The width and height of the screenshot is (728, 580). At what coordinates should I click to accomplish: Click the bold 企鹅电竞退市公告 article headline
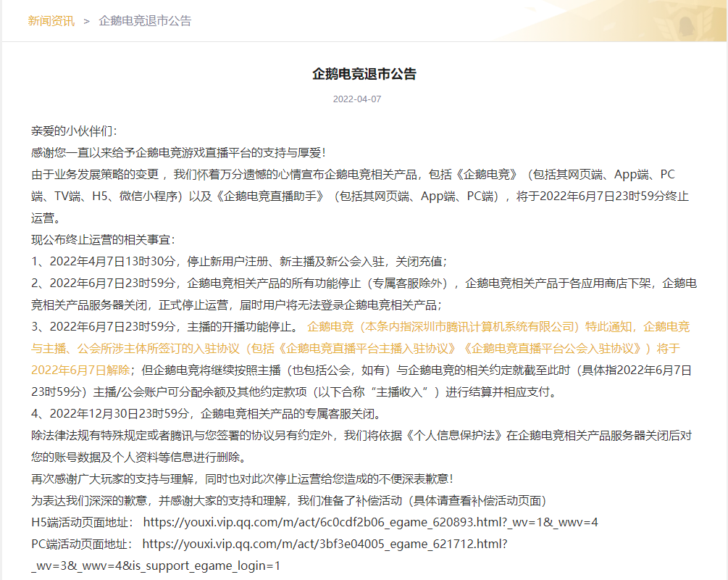[x=364, y=74]
